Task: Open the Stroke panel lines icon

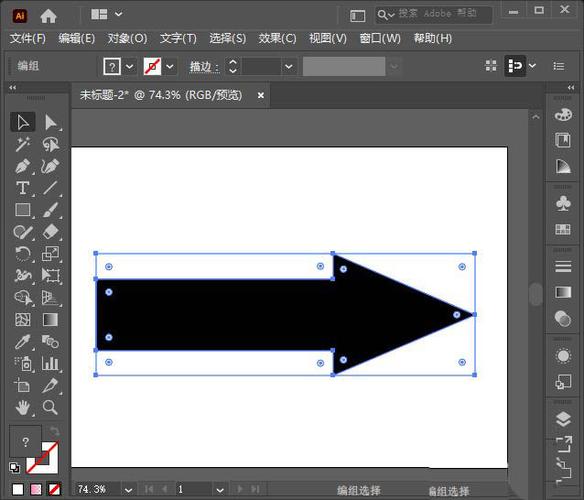Action: [563, 266]
